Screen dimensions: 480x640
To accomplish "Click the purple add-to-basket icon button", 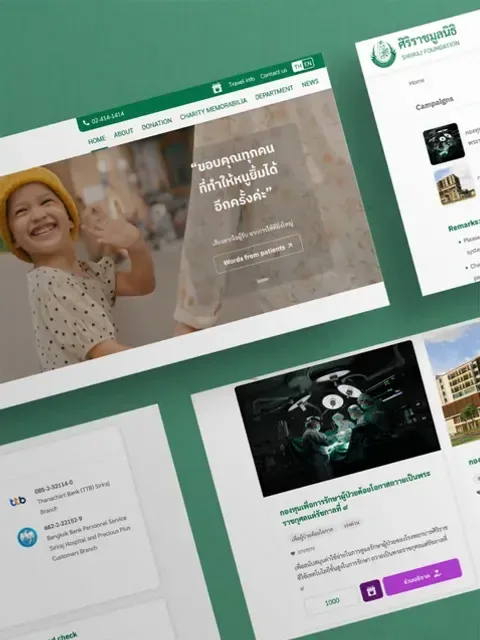I will (x=371, y=590).
